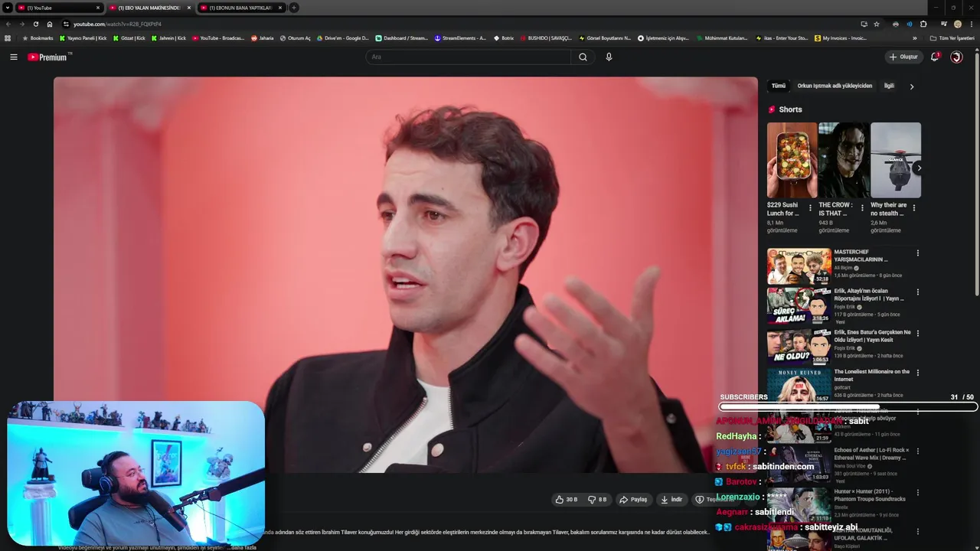
Task: Open the StreamElements bookmark
Action: tap(459, 37)
